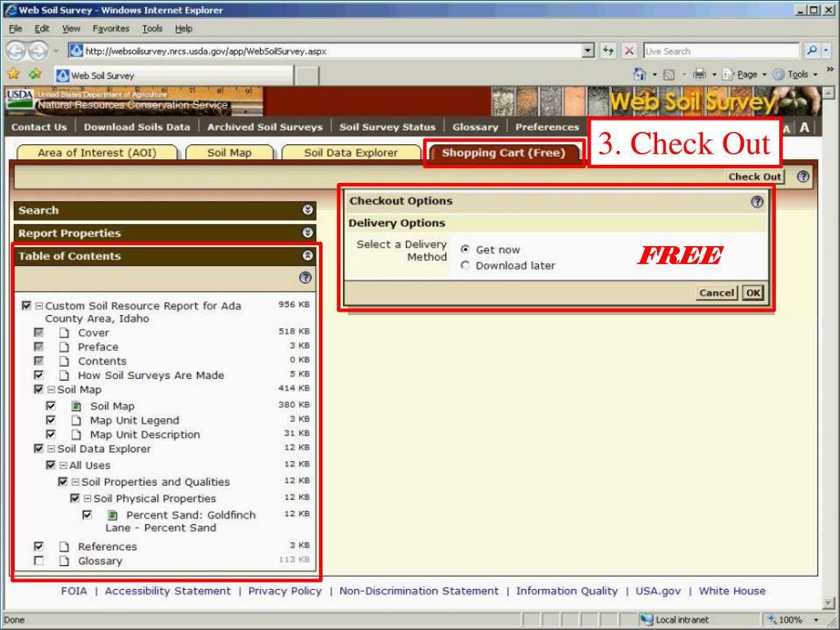Open the address bar dropdown arrow
840x630 pixels.
588,51
